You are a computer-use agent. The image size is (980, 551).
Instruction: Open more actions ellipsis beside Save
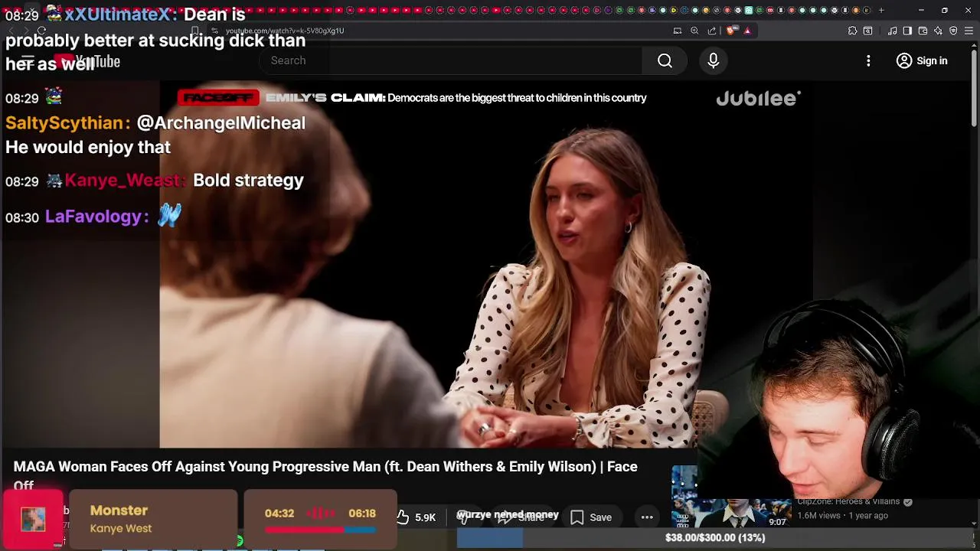[x=647, y=517]
